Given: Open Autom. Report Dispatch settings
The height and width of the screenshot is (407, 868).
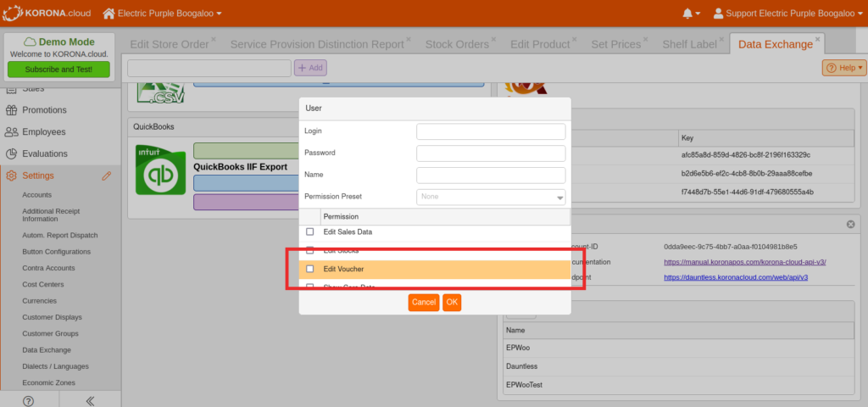Looking at the screenshot, I should pos(60,236).
